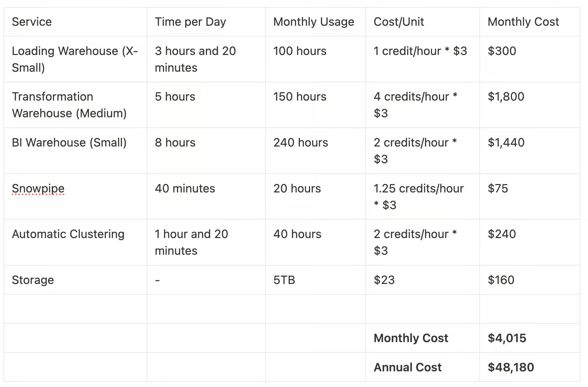Click the misspelled Snowpipe word
This screenshot has height=387, width=588.
tap(38, 189)
